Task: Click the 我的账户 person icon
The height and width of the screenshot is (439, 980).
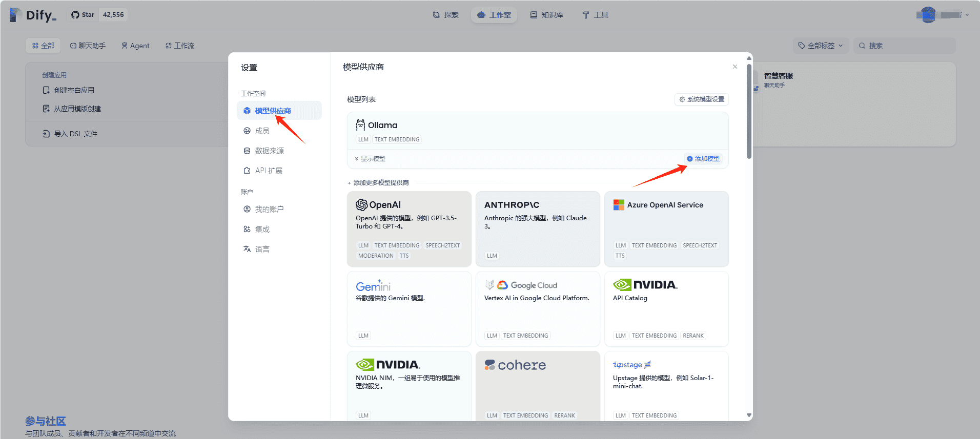Action: [x=247, y=209]
